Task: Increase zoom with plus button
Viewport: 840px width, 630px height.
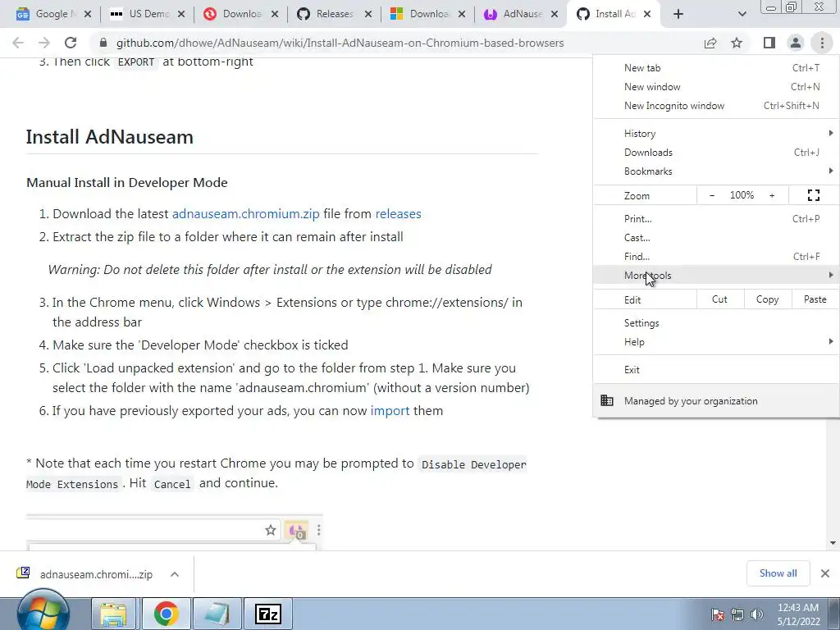Action: (772, 195)
